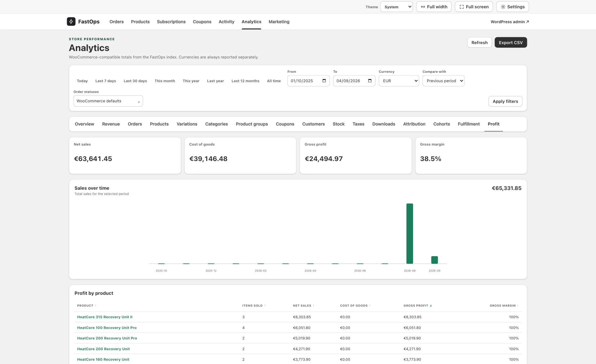Open HeatCore 100 Recovery Unit Pro product

point(107,328)
